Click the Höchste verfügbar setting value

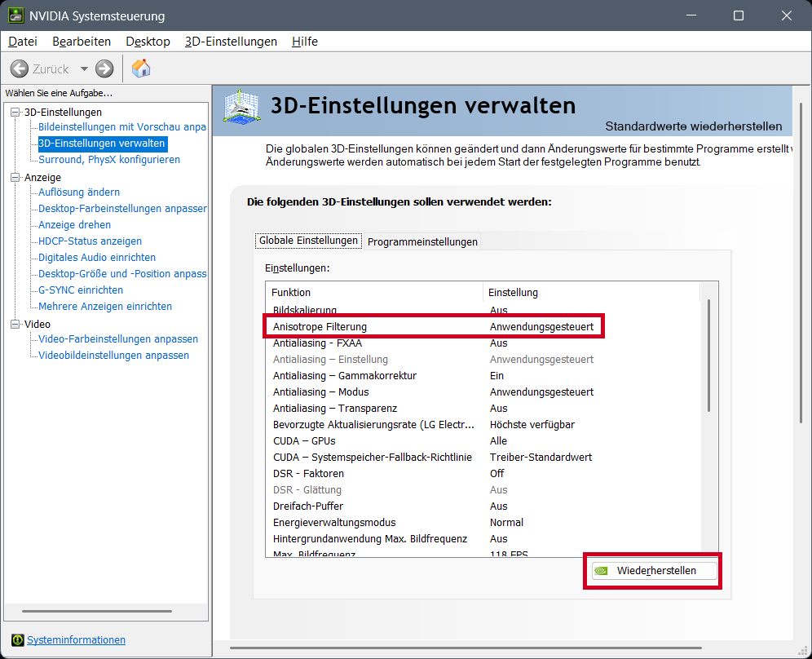click(532, 425)
